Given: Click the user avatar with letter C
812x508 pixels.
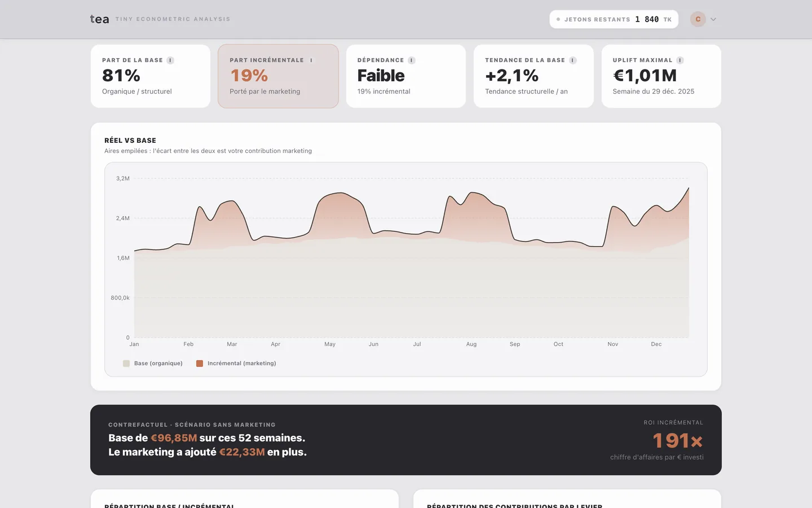Looking at the screenshot, I should point(698,19).
